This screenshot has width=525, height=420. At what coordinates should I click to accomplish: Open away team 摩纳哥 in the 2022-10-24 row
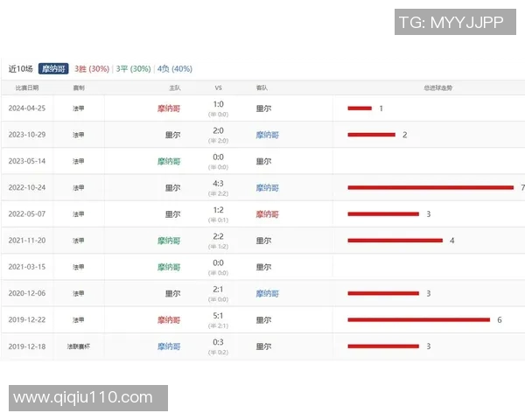pos(268,188)
